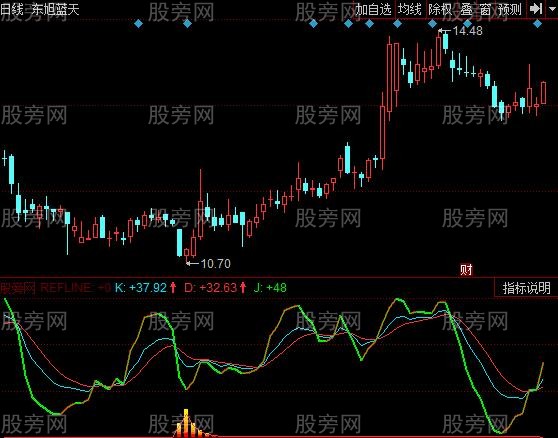Click the red up arrow beside D value
The width and height of the screenshot is (558, 438).
tap(243, 287)
